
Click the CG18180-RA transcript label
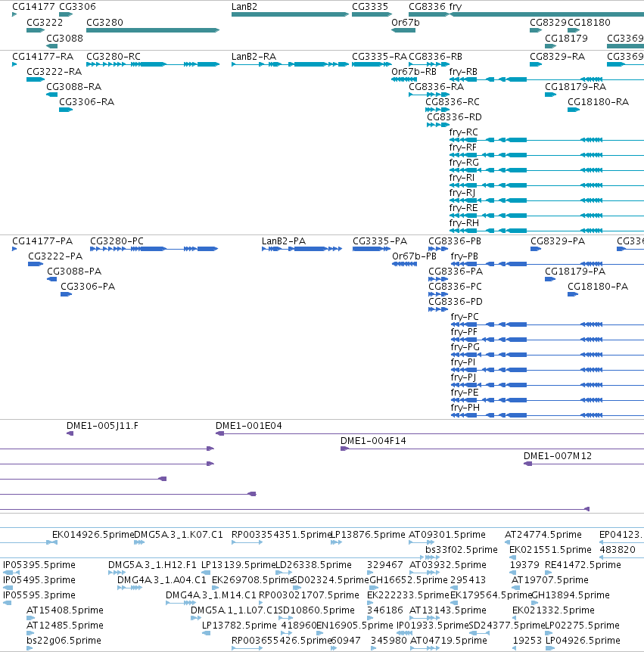coord(598,102)
